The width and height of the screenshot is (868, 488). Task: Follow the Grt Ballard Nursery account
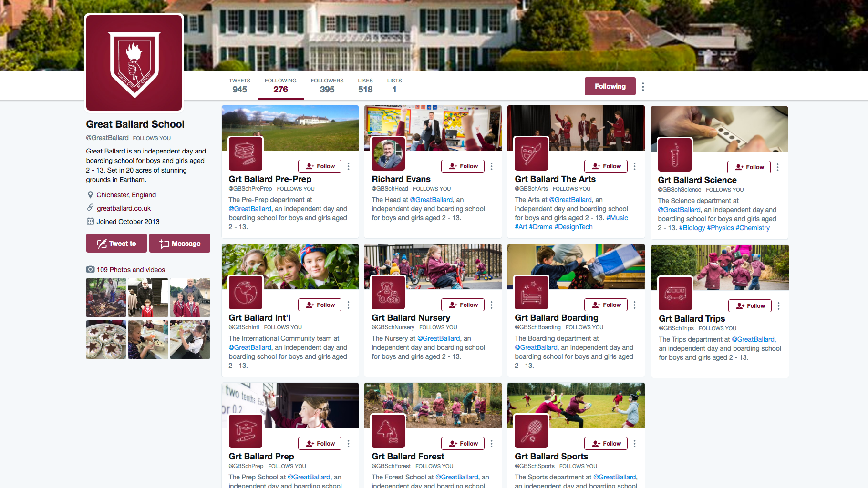pos(463,305)
